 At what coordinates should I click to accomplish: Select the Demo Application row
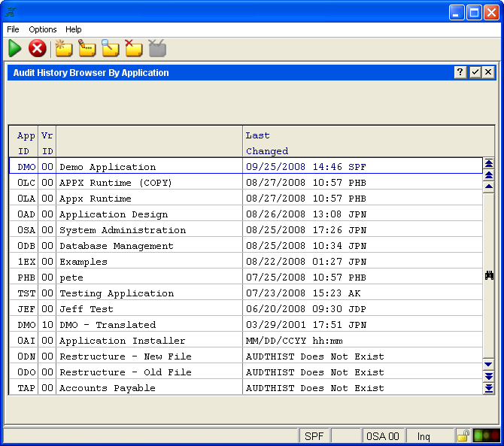(246, 165)
